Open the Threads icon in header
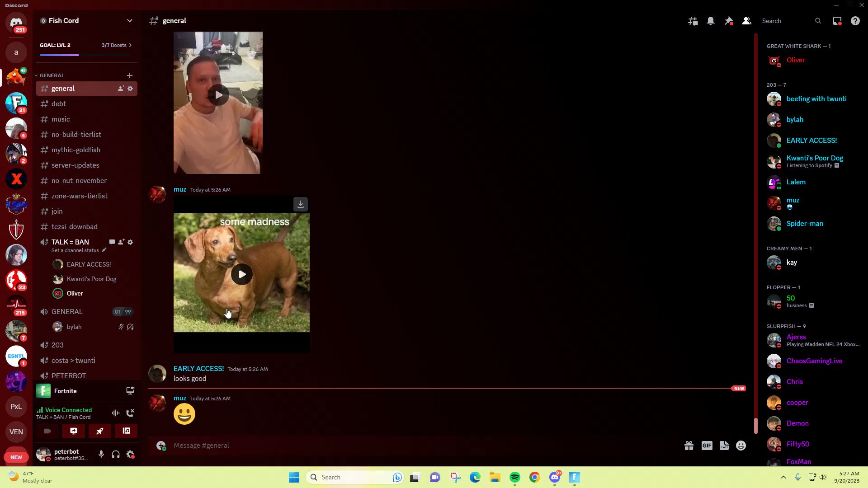The height and width of the screenshot is (488, 868). point(693,21)
